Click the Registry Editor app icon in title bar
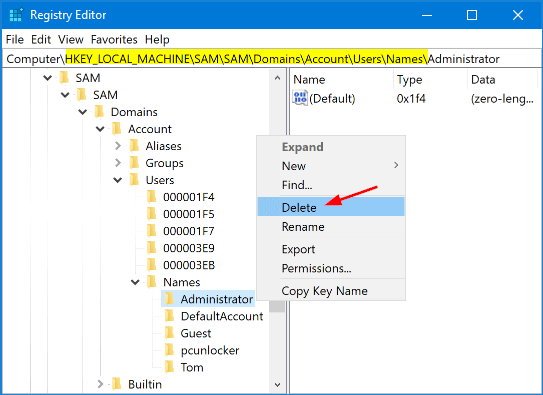 16,15
